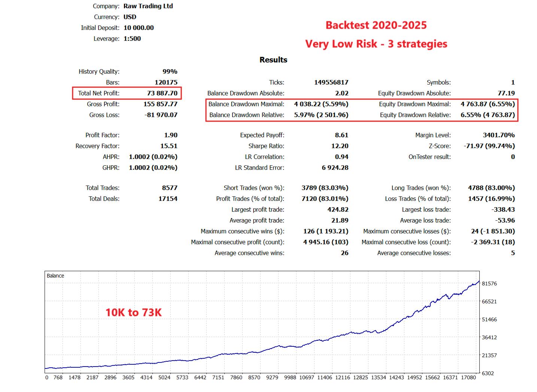Click the 'Balance' label in the chart
Image resolution: width=537 pixels, height=392 pixels.
tap(55, 276)
